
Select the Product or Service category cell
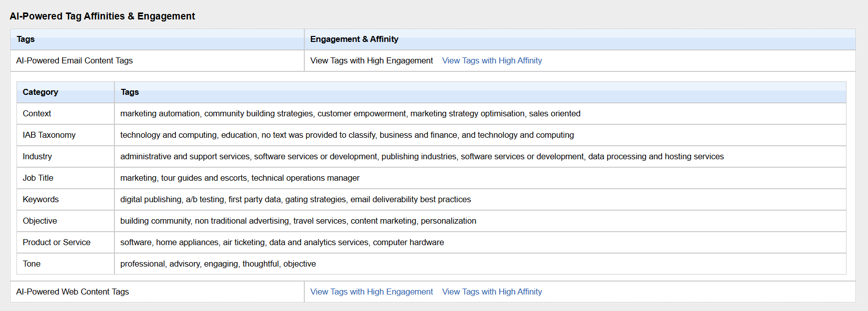(x=56, y=242)
